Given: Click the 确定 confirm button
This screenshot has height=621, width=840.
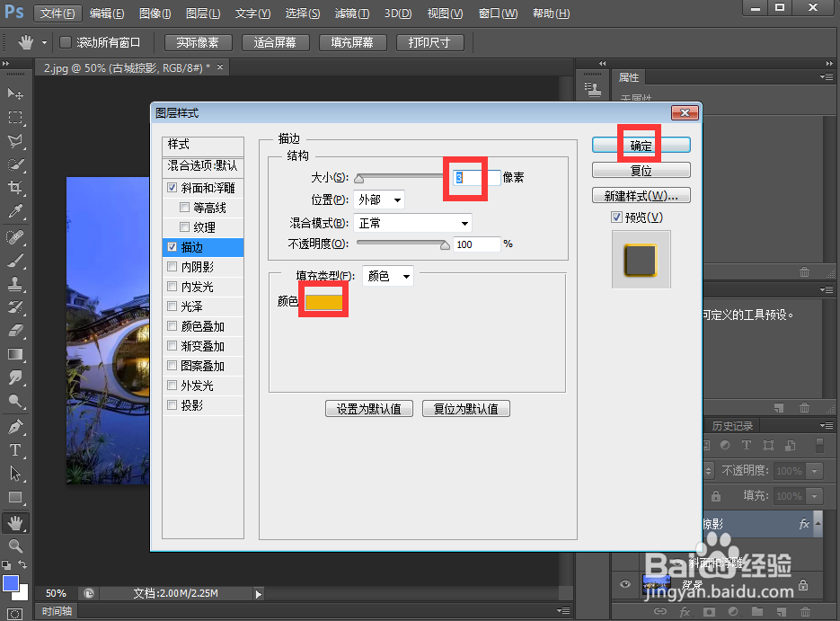Looking at the screenshot, I should (x=641, y=145).
